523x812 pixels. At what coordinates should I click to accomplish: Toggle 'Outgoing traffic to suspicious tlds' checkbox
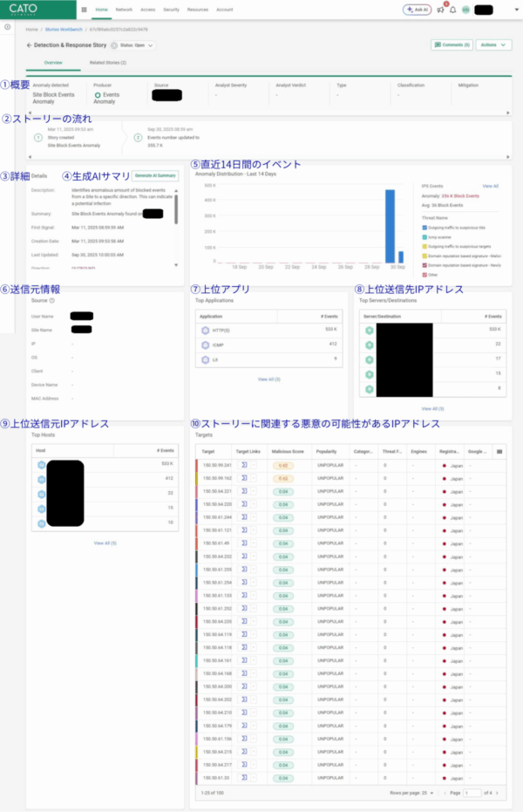pos(424,228)
